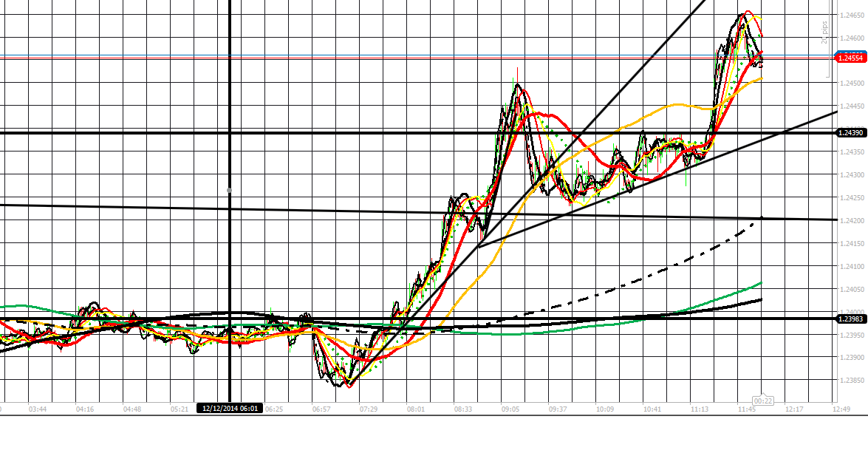Click the price axis scale area on the right
The height and width of the screenshot is (473, 868).
click(x=853, y=222)
